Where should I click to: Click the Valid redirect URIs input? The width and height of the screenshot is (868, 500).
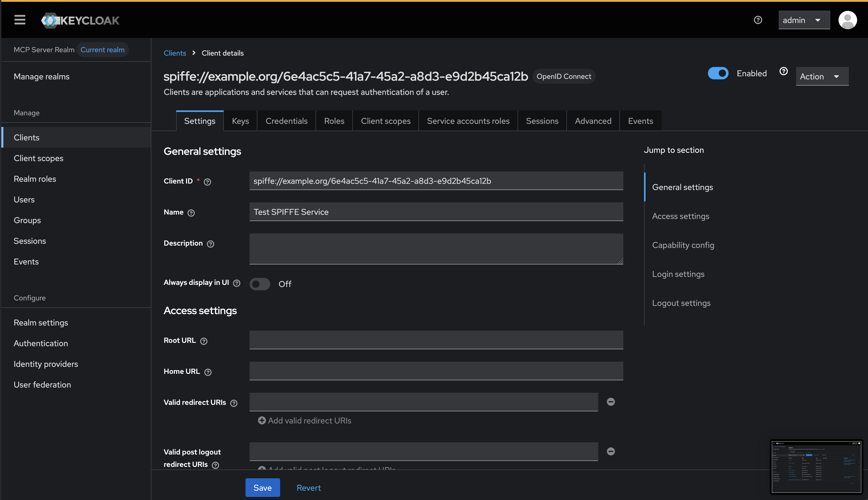point(423,402)
